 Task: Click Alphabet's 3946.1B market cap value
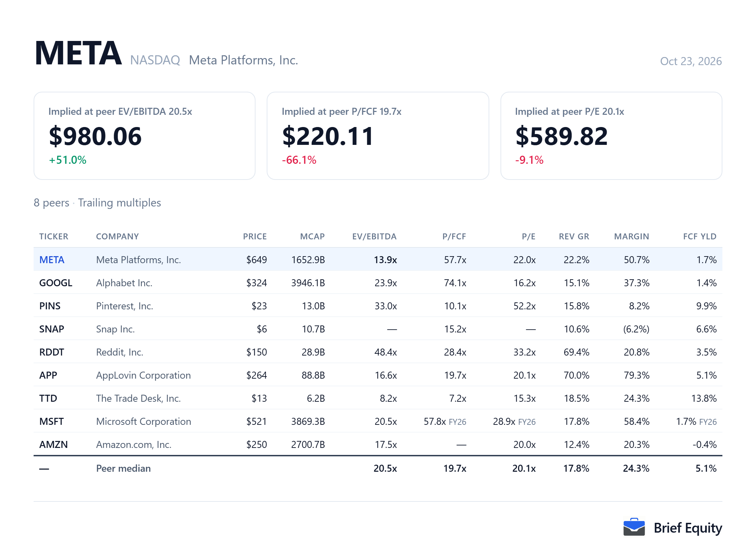pyautogui.click(x=308, y=283)
